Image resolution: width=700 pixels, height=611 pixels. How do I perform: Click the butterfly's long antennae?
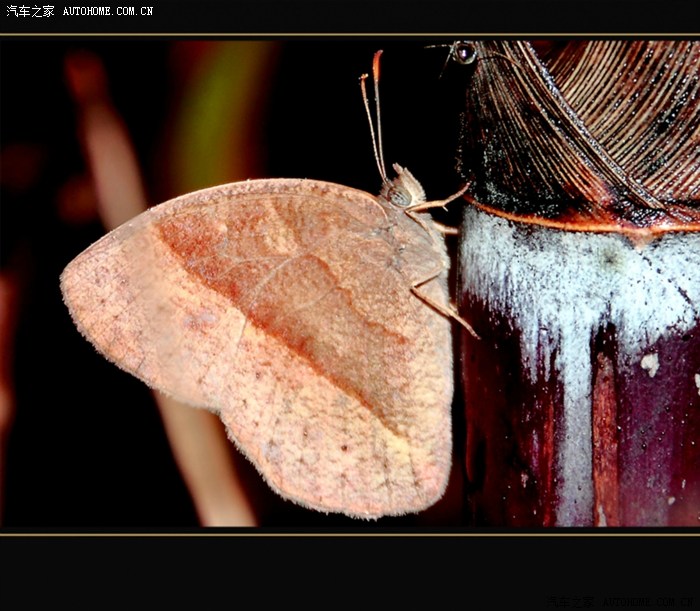(x=374, y=110)
